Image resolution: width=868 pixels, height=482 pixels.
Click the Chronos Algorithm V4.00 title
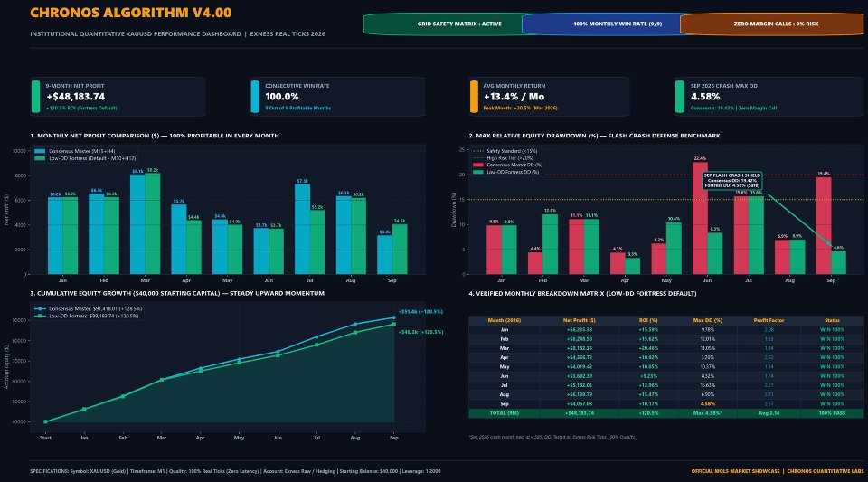coord(130,13)
